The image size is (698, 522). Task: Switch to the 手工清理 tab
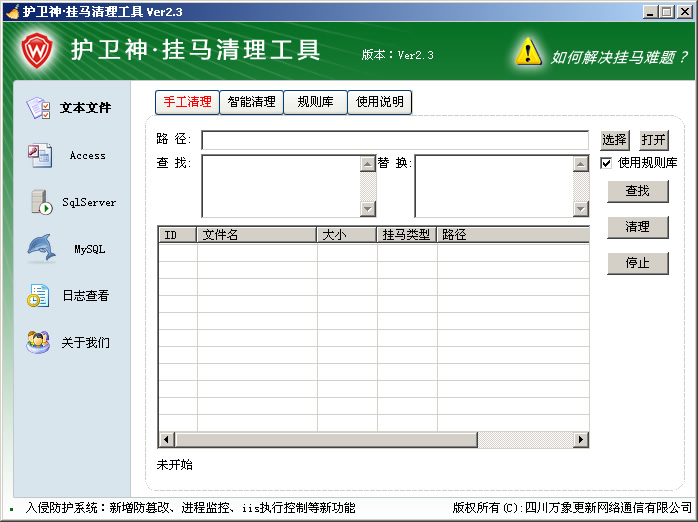coord(187,102)
